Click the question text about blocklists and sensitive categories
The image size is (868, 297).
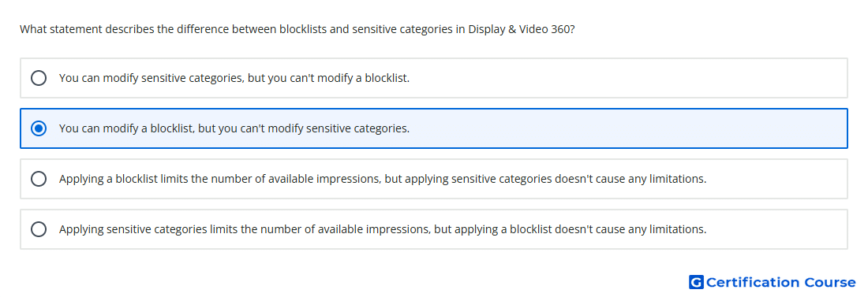point(297,29)
